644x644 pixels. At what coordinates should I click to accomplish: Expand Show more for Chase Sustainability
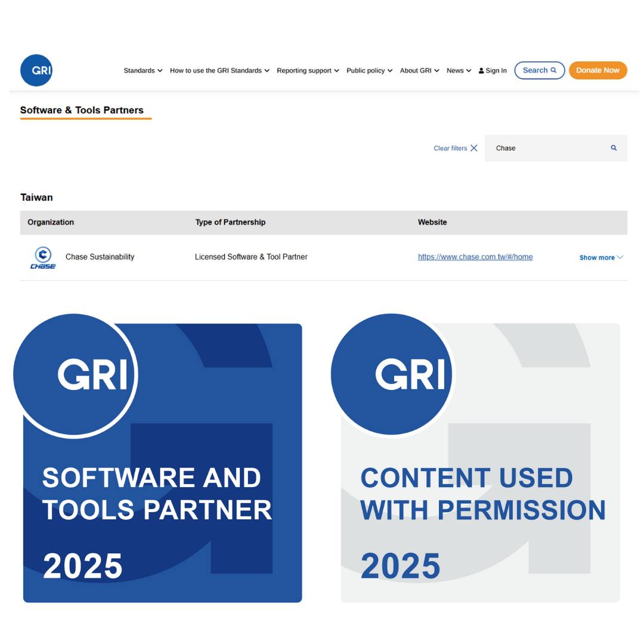coord(601,258)
